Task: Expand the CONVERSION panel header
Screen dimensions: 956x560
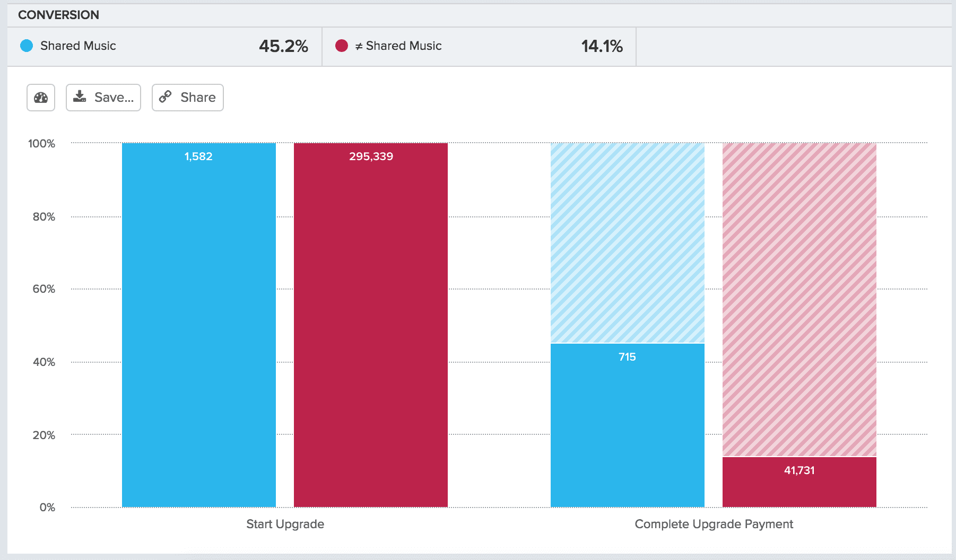Action: (58, 14)
